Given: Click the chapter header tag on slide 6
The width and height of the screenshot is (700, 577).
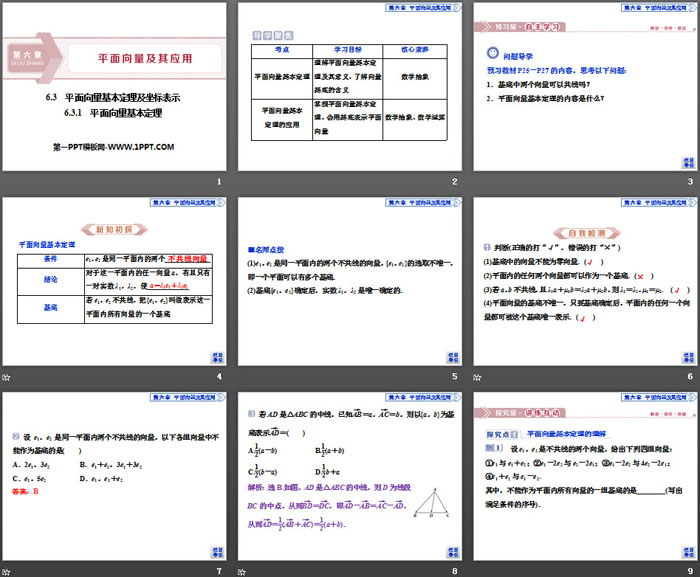Looking at the screenshot, I should point(658,202).
